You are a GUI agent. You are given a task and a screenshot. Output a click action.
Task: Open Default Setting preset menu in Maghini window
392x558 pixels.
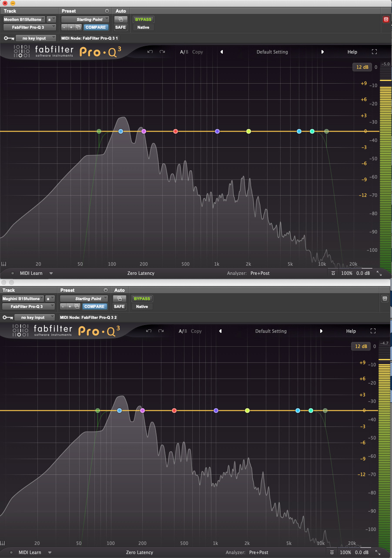271,331
